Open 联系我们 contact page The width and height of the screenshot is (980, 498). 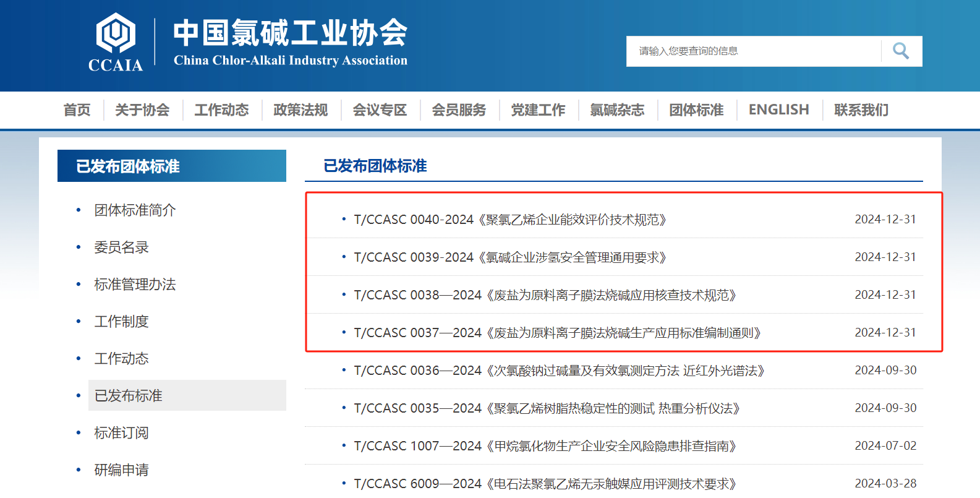coord(861,110)
